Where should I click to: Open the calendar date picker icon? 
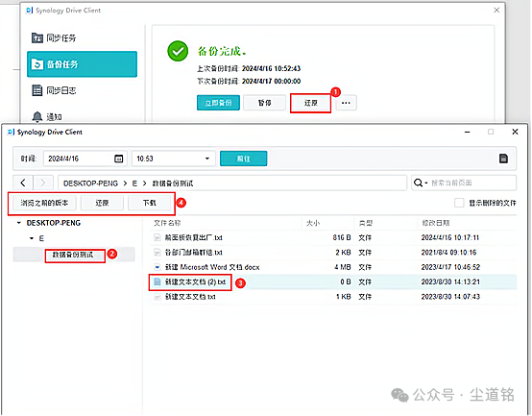click(119, 159)
